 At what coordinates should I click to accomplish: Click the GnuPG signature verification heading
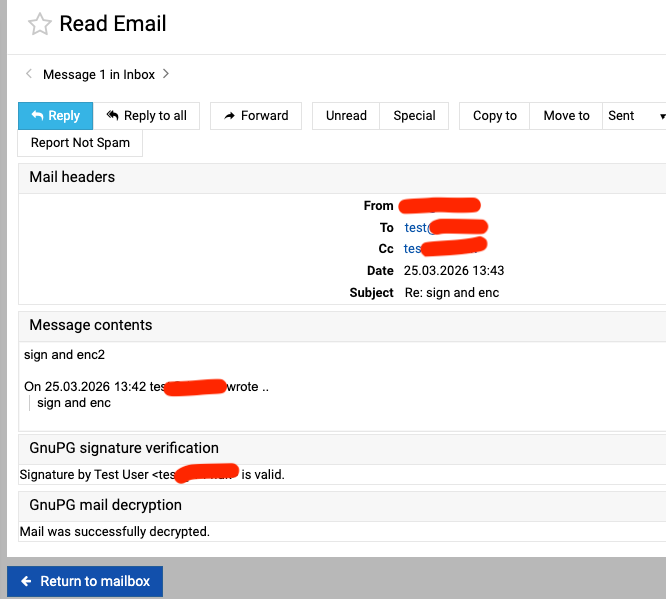(124, 448)
